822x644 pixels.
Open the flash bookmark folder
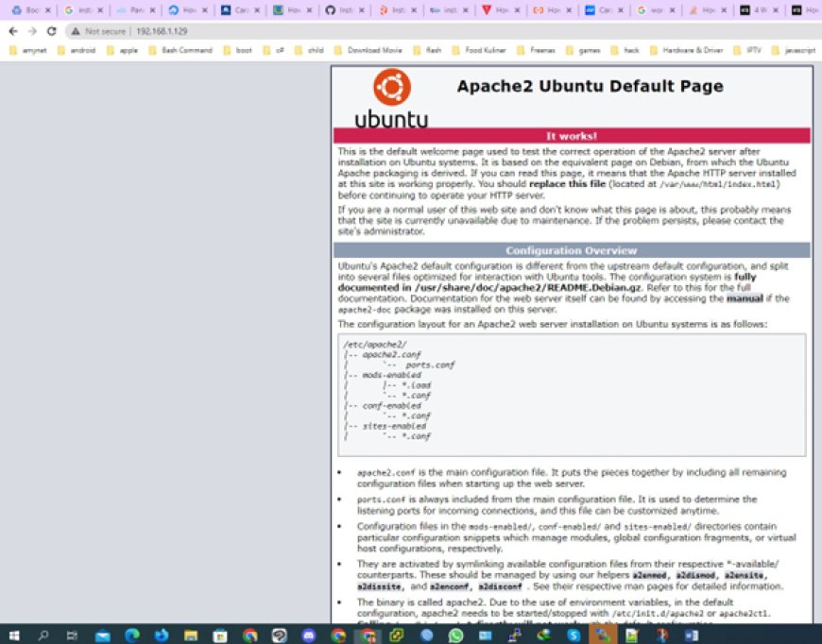click(427, 50)
